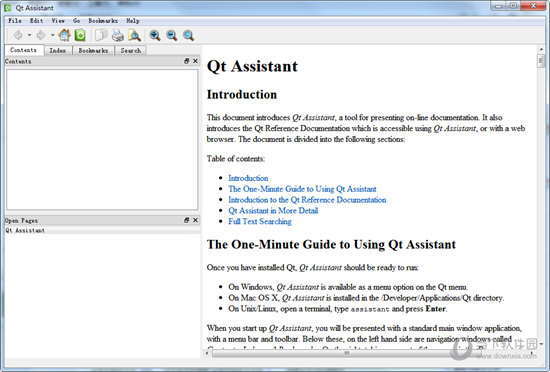
Task: Close the Open Pages dock panel
Action: point(195,220)
